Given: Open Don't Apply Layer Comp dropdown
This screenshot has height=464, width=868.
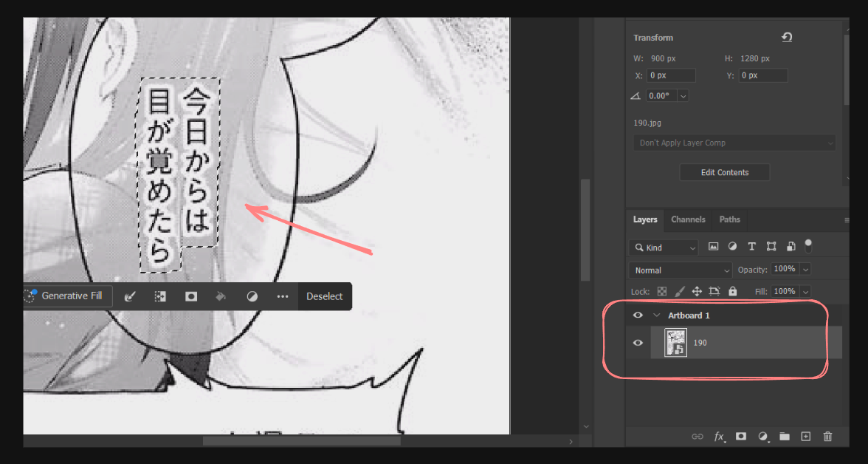Looking at the screenshot, I should click(x=734, y=143).
